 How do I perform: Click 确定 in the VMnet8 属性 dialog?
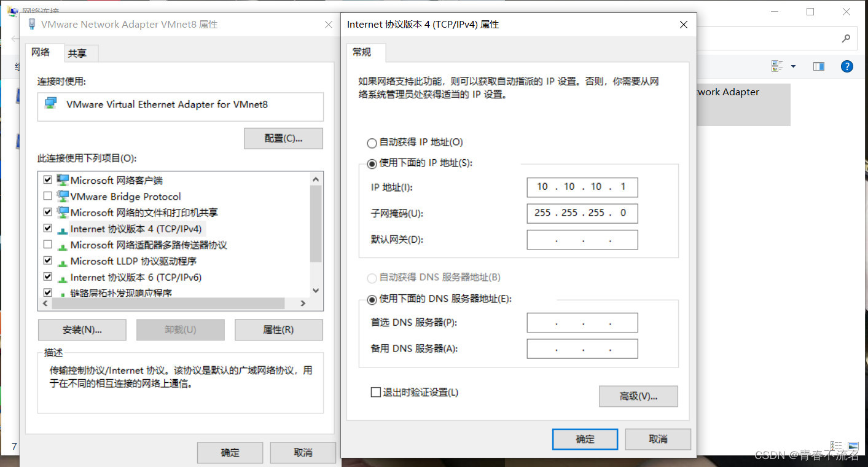230,453
